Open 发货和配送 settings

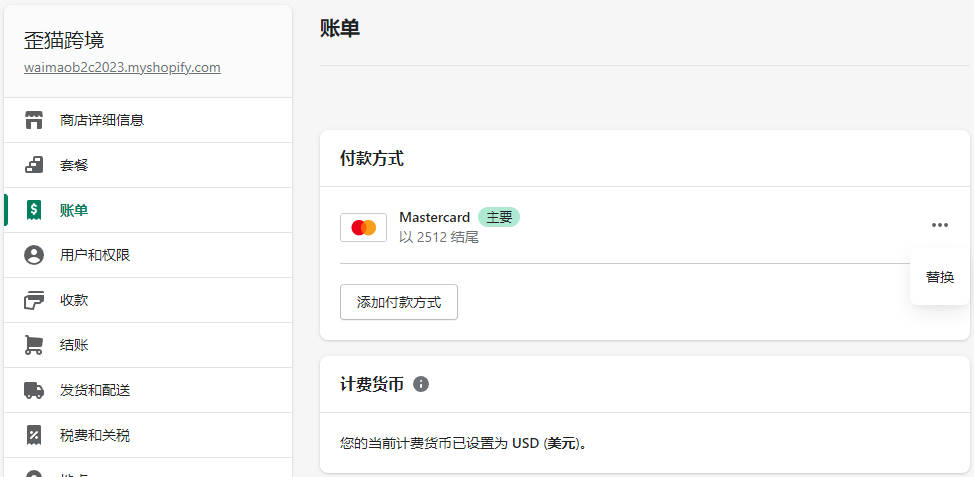click(148, 390)
